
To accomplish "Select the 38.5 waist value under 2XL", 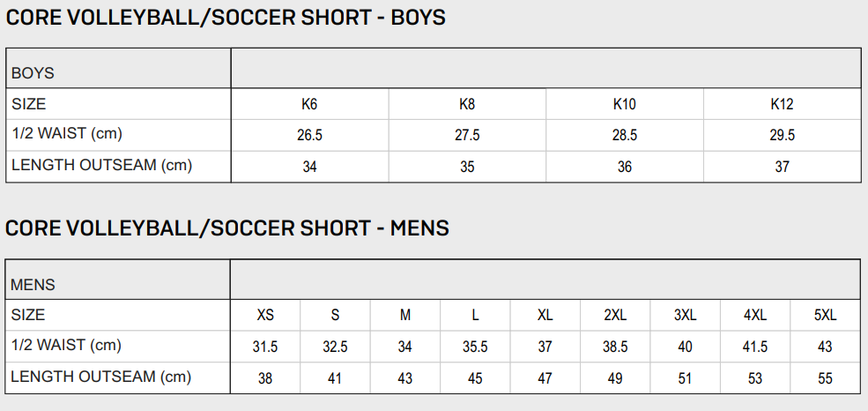I will coord(615,347).
